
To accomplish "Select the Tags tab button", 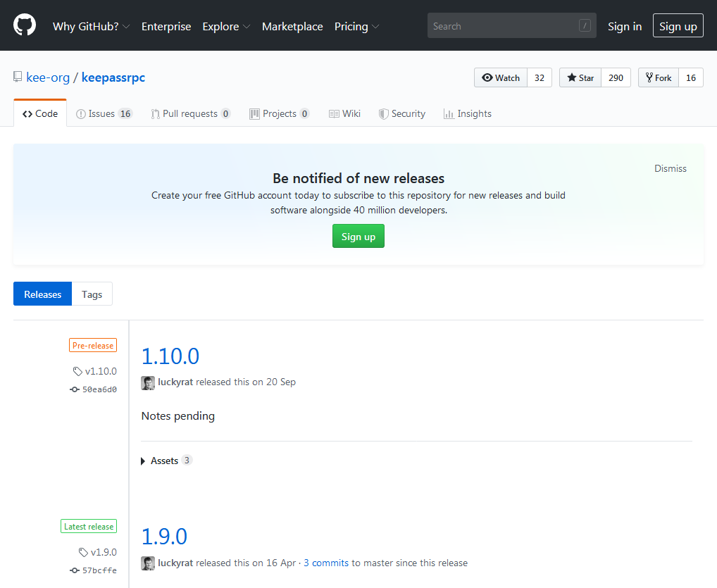I will [x=92, y=294].
